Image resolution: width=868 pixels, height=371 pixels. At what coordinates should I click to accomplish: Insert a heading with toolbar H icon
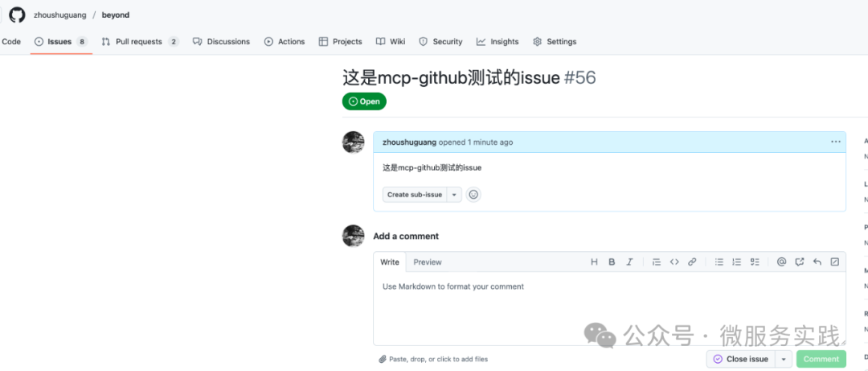(x=594, y=262)
